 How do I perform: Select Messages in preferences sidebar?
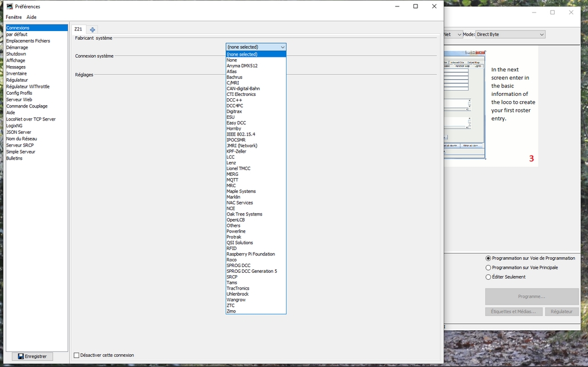[x=37, y=67]
